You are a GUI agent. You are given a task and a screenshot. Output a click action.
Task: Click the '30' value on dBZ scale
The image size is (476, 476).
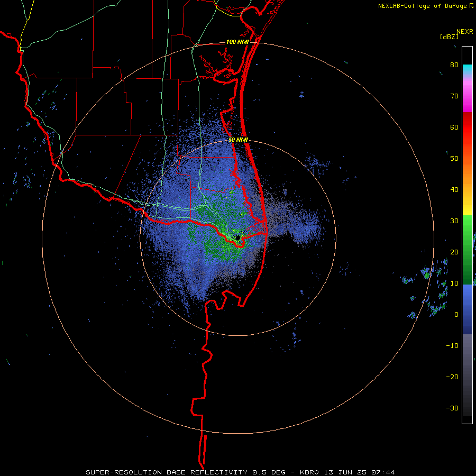tap(454, 221)
